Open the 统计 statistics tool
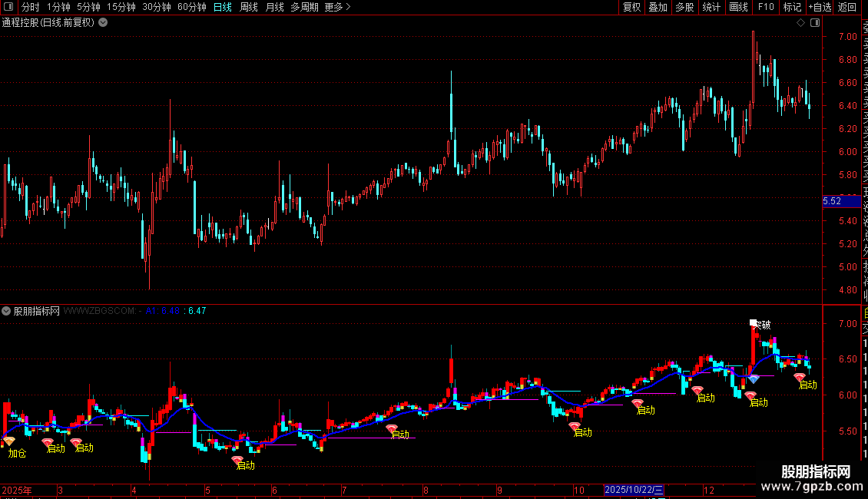The width and height of the screenshot is (868, 499). coord(711,7)
